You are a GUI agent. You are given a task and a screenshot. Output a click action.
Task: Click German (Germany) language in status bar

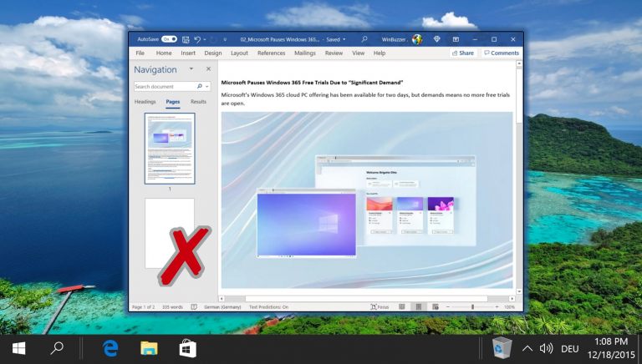point(222,307)
